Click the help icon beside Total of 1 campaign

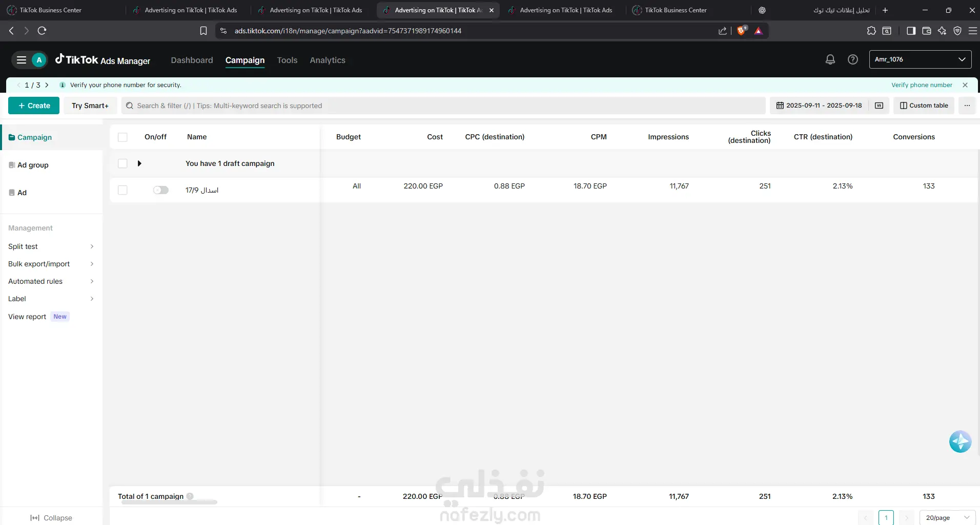point(190,496)
